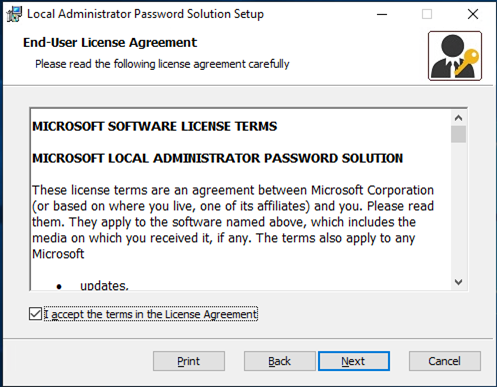Minimize the setup window
Screen dimensions: 497x387
(x=382, y=14)
